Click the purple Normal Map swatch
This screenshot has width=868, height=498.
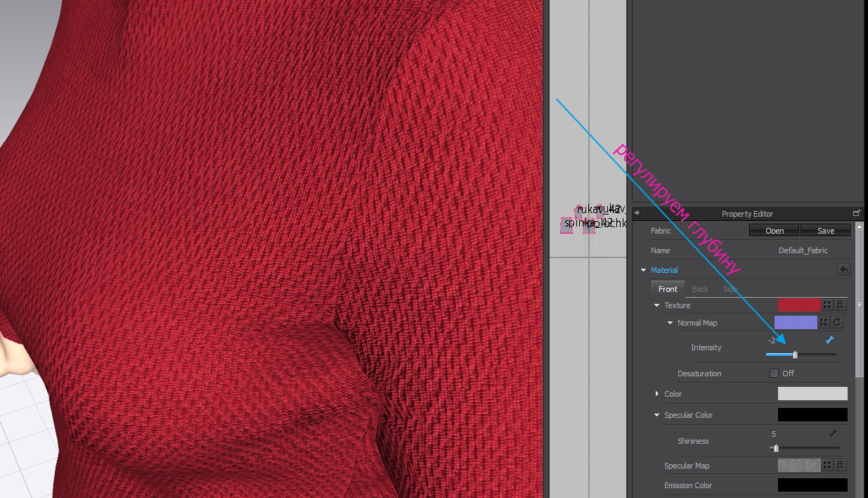[796, 322]
